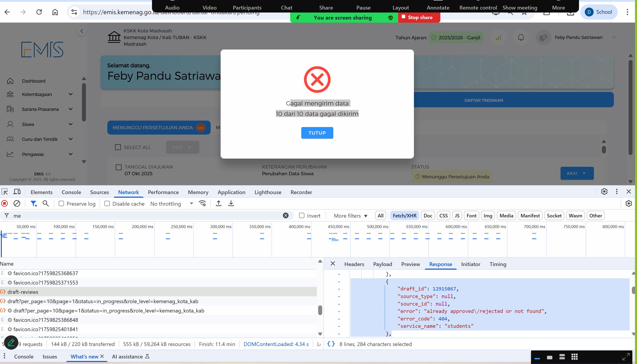
Task: Select the draft-reviews request row
Action: [23, 292]
